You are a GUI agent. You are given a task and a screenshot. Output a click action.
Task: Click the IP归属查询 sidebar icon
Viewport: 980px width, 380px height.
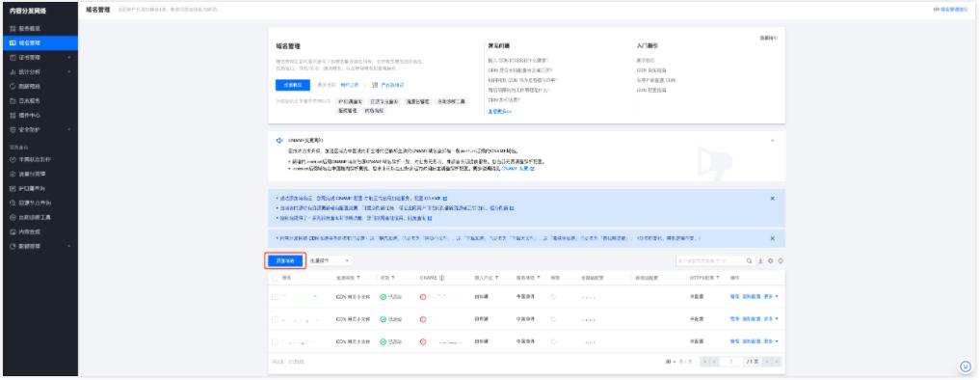point(13,188)
